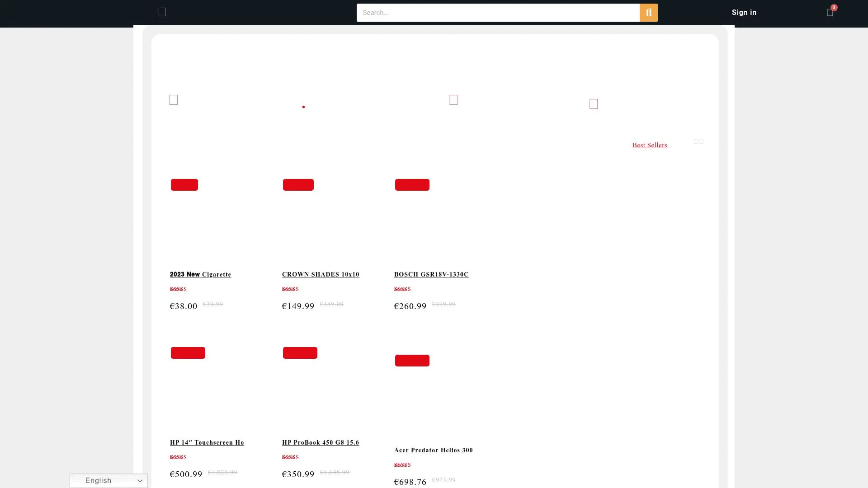This screenshot has width=868, height=488.
Task: Open the header menu icon
Action: (162, 12)
